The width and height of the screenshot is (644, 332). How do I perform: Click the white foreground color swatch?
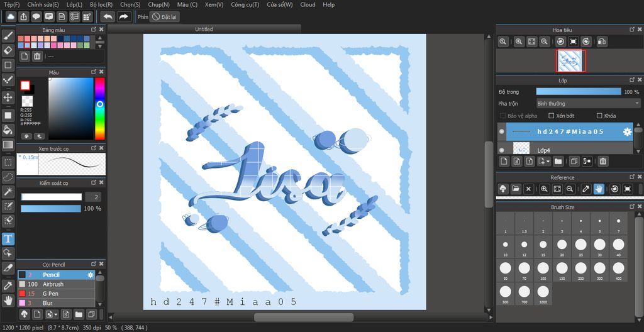coord(25,86)
